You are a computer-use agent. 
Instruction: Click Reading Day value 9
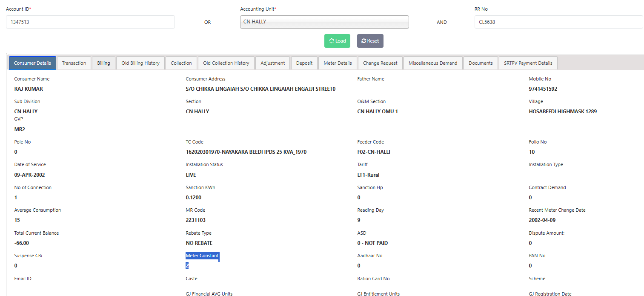click(359, 220)
